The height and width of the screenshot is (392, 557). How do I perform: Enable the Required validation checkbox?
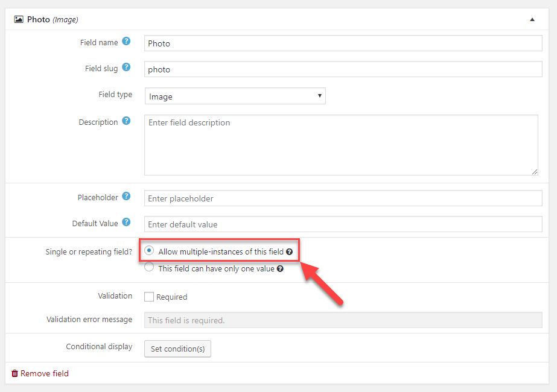click(x=149, y=297)
